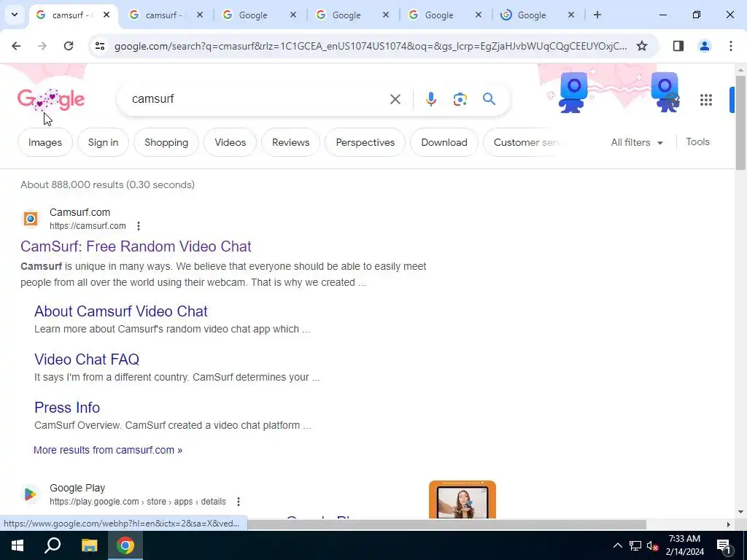Open Windows Start menu

17,545
